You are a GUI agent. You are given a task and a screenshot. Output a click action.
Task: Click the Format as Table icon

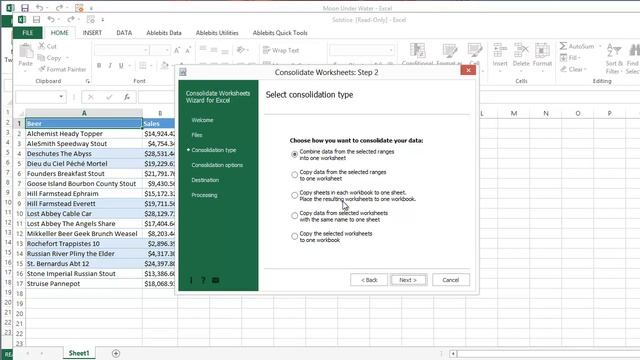click(x=449, y=51)
